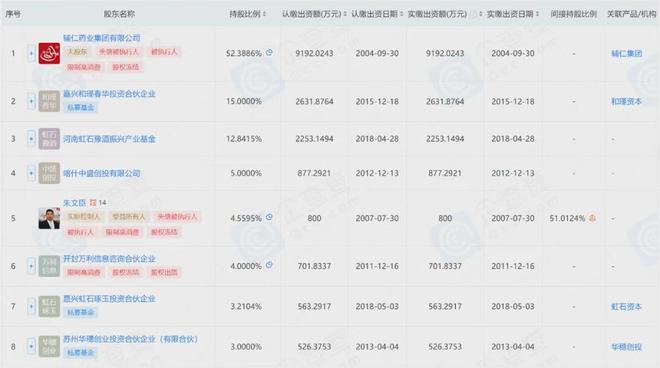Image resolution: width=660 pixels, height=368 pixels.
Task: Click the logo tile for 嘉兴和瑾春华
Action: [x=49, y=101]
